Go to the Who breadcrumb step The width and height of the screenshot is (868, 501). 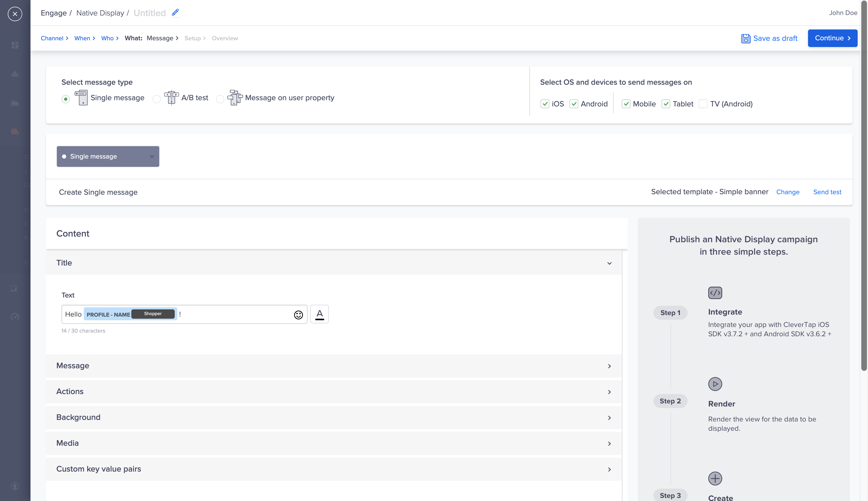(x=107, y=38)
